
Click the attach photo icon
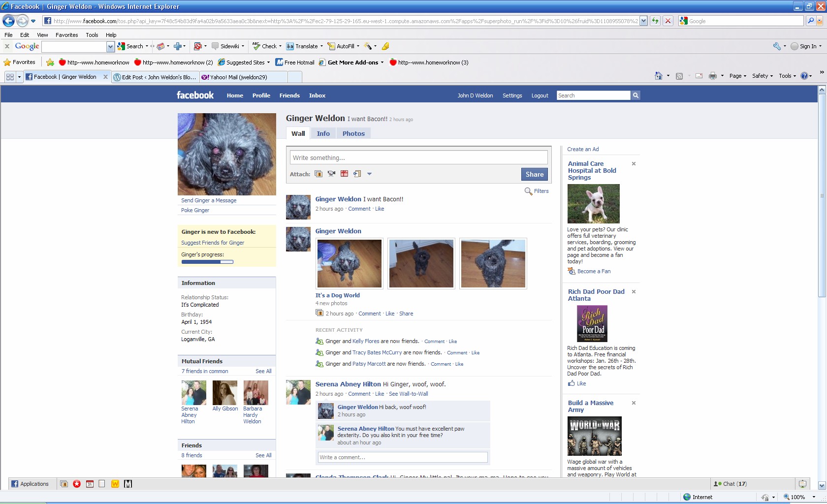[318, 174]
